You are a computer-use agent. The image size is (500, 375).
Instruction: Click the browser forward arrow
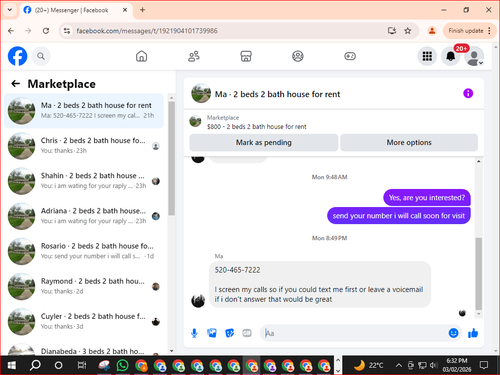pos(28,31)
